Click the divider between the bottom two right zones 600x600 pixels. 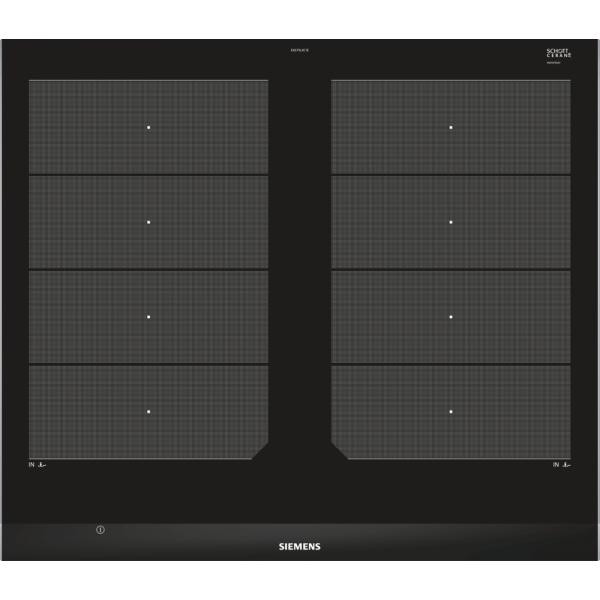451,365
